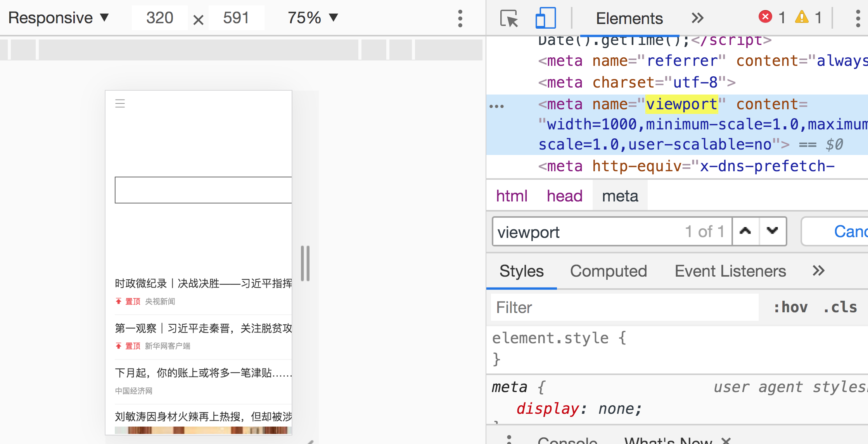Toggle the device toolbar icon
The height and width of the screenshot is (444, 868).
point(545,18)
